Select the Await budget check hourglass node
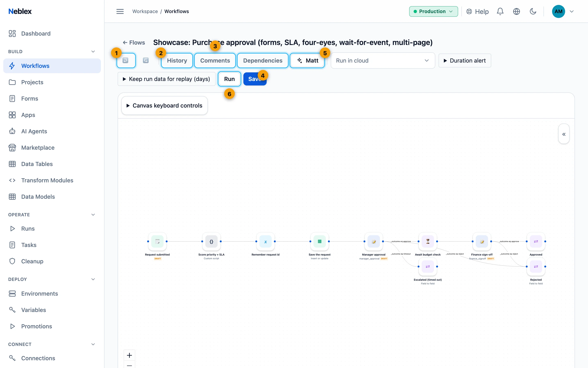The image size is (588, 368). click(428, 241)
